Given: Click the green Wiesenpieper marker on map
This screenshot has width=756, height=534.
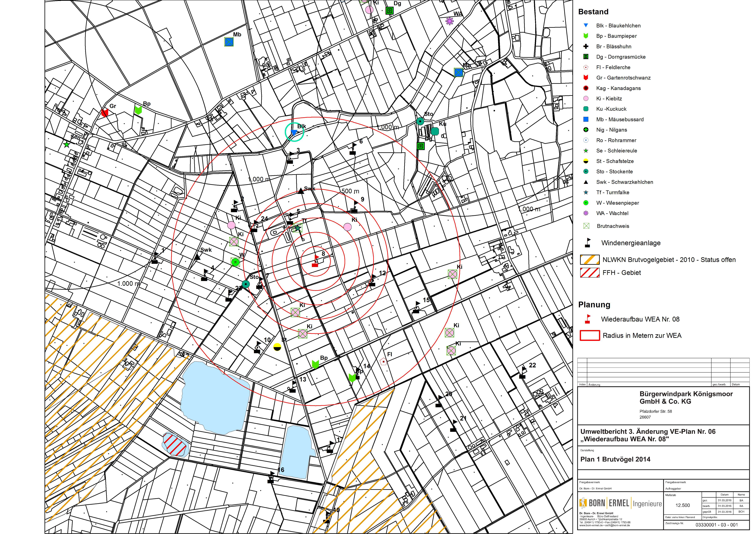Looking at the screenshot, I should (235, 262).
